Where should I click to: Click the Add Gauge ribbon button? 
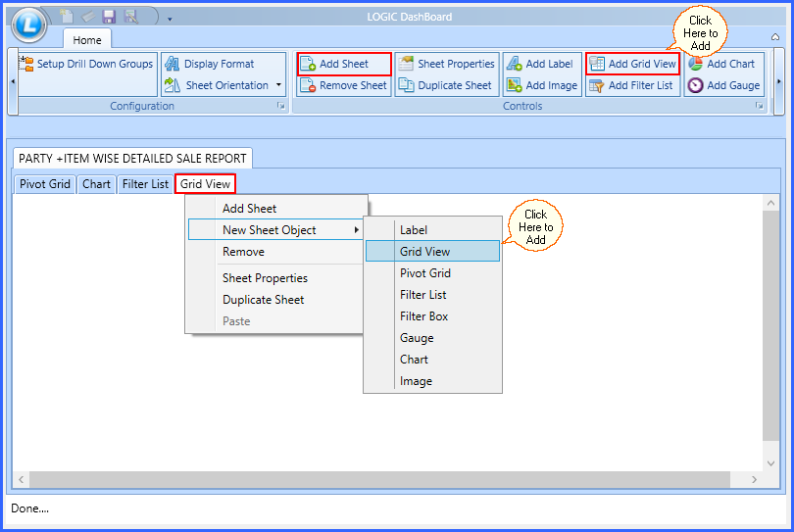point(724,85)
